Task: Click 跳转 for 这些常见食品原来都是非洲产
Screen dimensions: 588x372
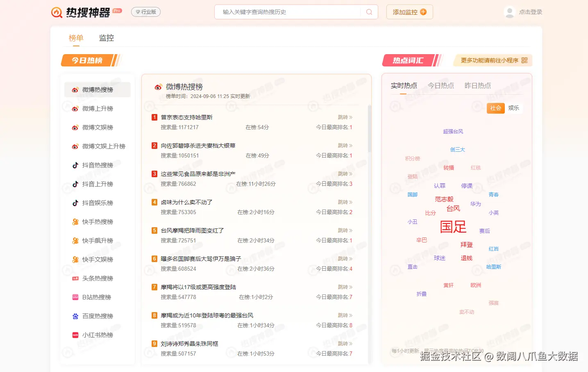Action: [345, 174]
